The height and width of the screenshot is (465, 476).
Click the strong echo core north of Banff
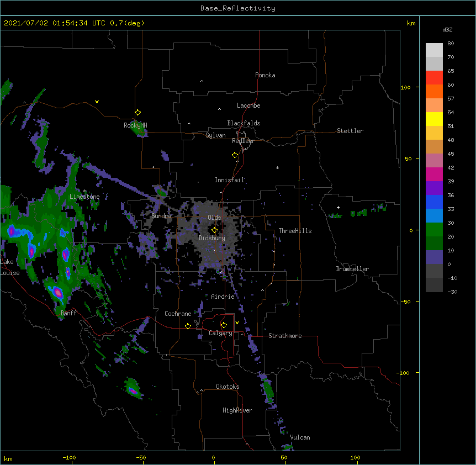click(x=57, y=292)
